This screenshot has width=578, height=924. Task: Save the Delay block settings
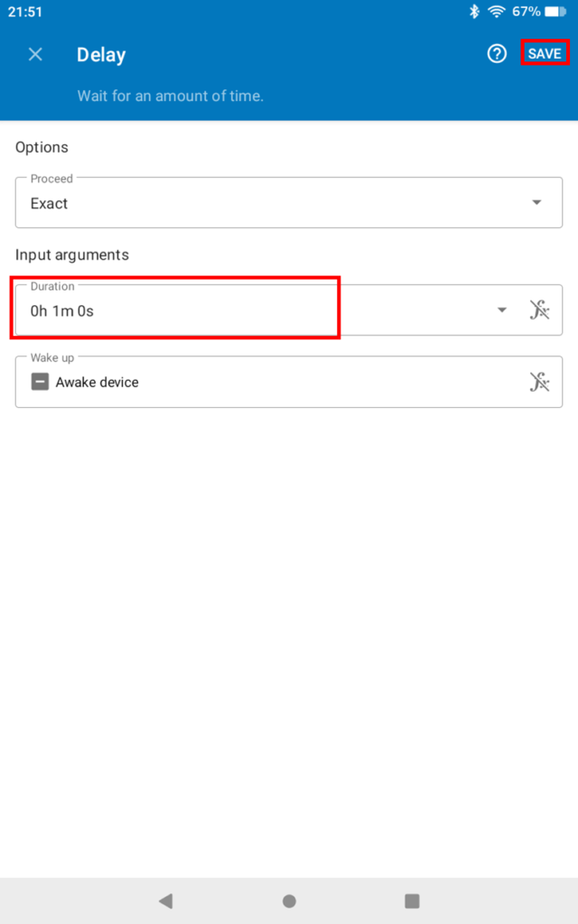coord(545,54)
